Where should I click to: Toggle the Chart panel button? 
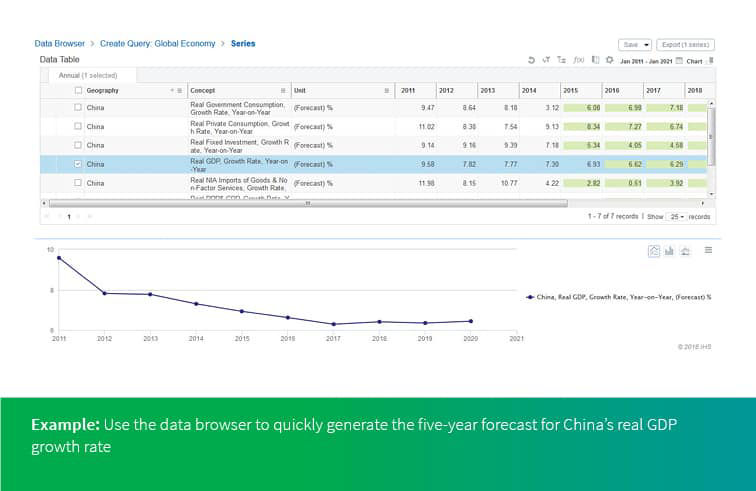694,61
